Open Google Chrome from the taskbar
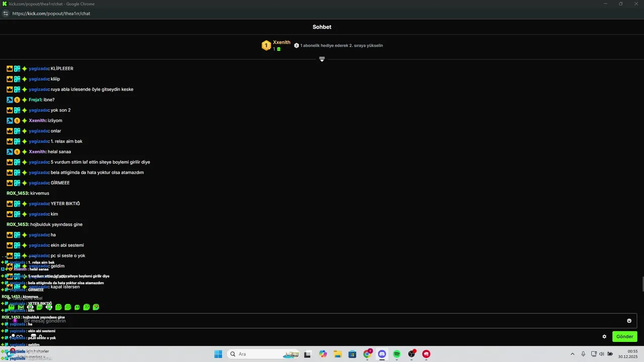The width and height of the screenshot is (644, 362). [367, 354]
